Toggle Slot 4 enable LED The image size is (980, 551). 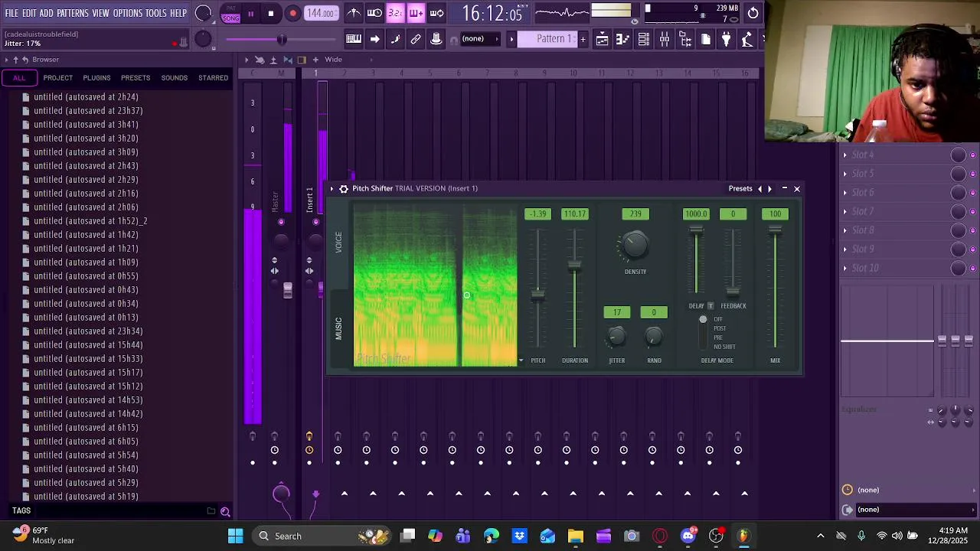tap(973, 155)
